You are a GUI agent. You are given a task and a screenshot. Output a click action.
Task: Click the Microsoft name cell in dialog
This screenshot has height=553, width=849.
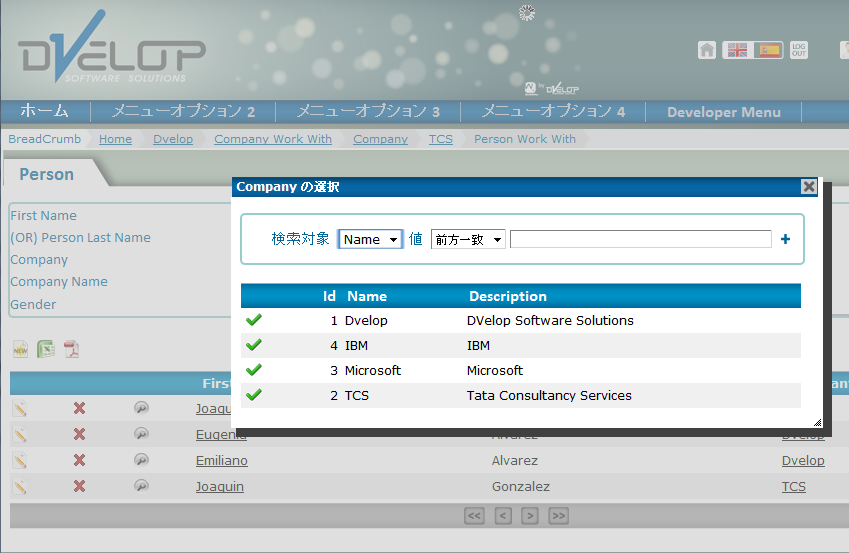[x=373, y=370]
